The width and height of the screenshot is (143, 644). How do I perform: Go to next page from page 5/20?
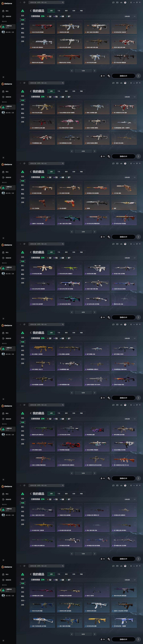pos(94,473)
